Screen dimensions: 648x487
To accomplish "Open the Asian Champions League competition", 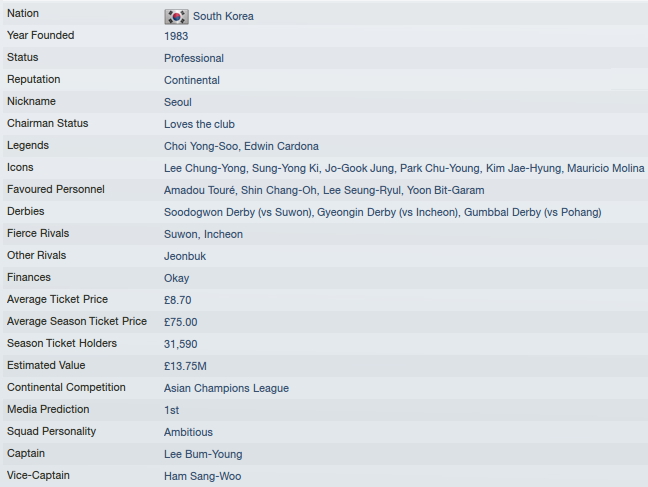I will pyautogui.click(x=226, y=388).
